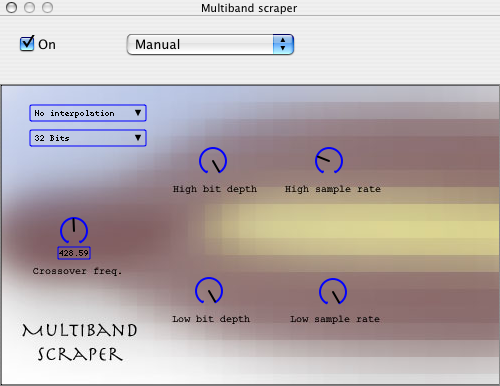Open the No interpolation dropdown
The image size is (500, 386).
point(88,113)
